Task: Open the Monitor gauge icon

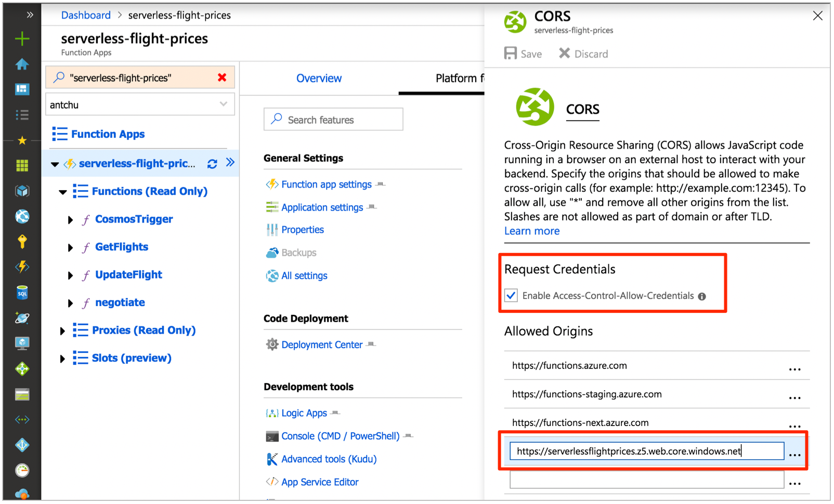Action: tap(22, 469)
